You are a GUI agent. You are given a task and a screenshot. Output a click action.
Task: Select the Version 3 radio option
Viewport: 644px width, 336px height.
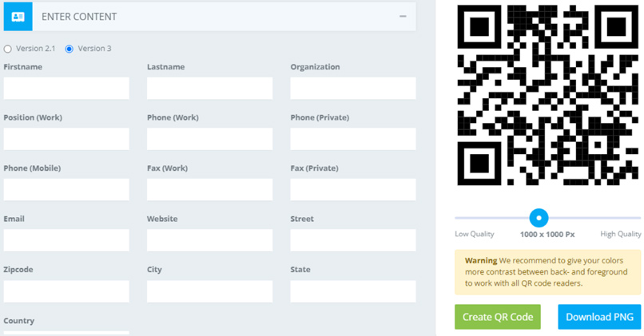(70, 49)
